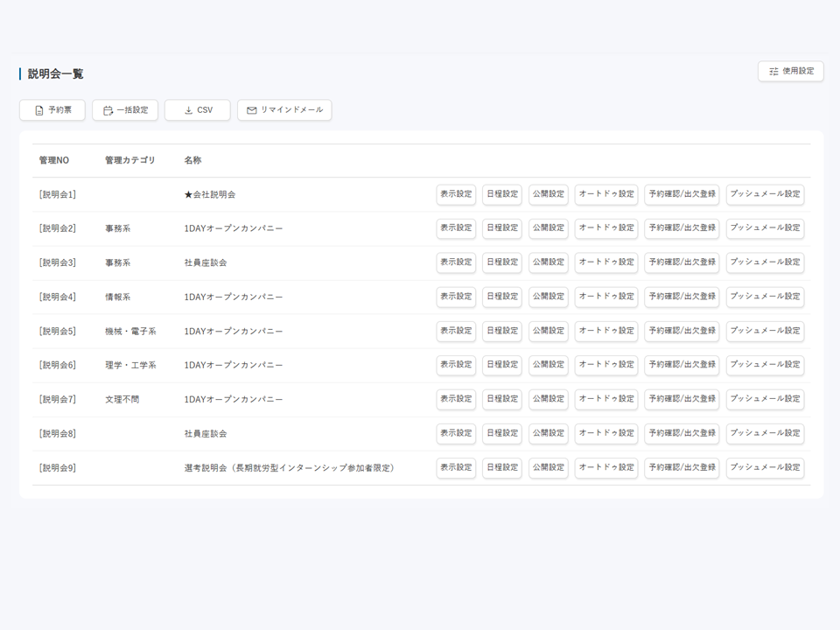Click the 使用設定 sliders icon button
Image resolution: width=840 pixels, height=630 pixels.
point(790,72)
